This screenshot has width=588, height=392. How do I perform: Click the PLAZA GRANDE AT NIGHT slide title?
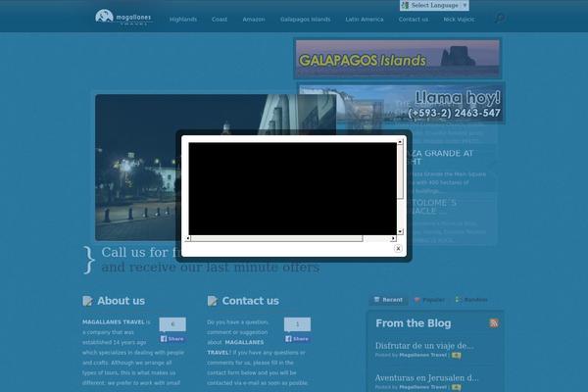(x=441, y=157)
